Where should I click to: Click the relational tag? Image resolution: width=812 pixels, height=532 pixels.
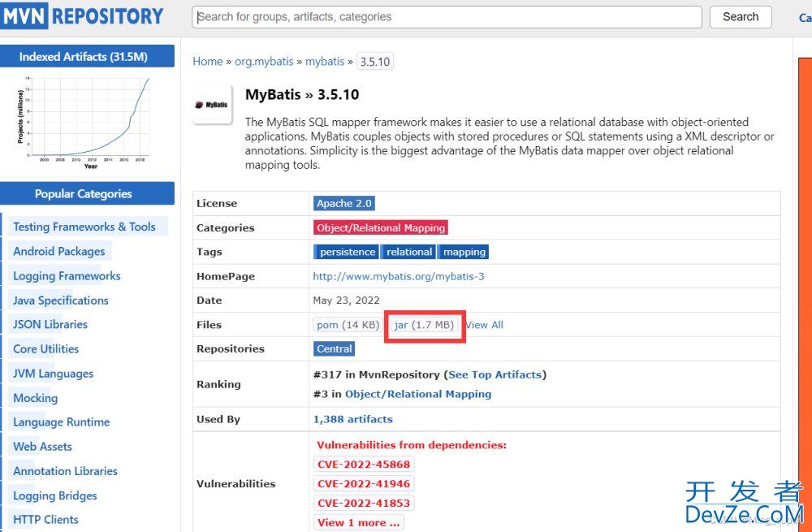pyautogui.click(x=409, y=252)
